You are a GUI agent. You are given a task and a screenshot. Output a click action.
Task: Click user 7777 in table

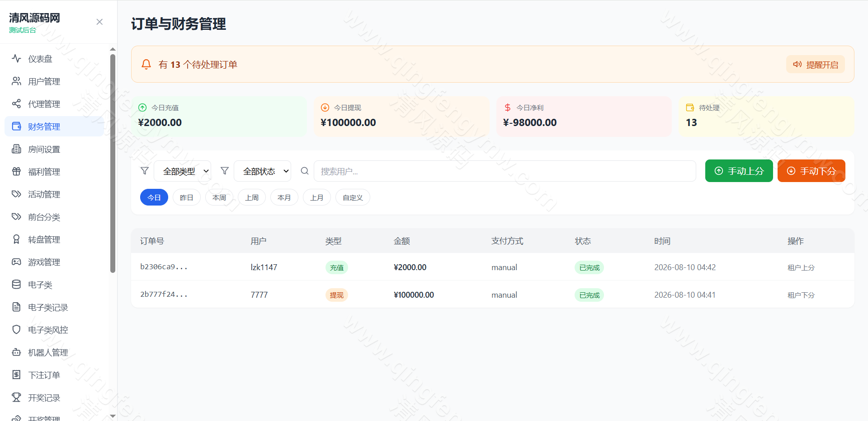259,295
